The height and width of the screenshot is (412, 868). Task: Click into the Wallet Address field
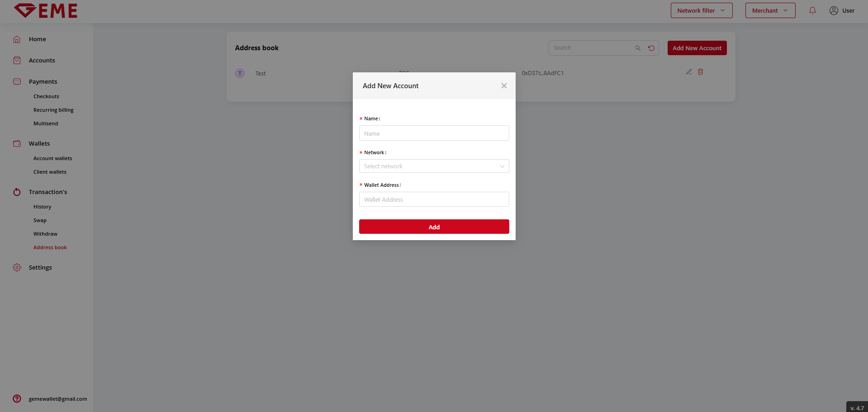[434, 199]
